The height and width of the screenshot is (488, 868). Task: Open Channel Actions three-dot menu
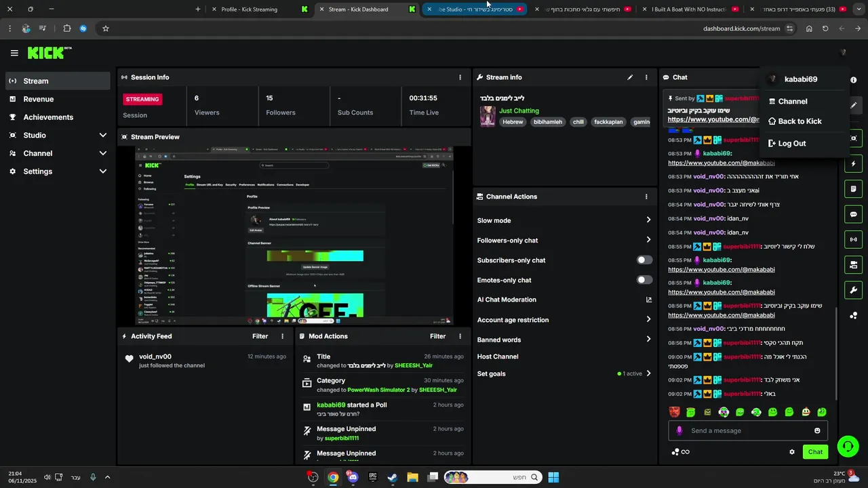tap(646, 197)
